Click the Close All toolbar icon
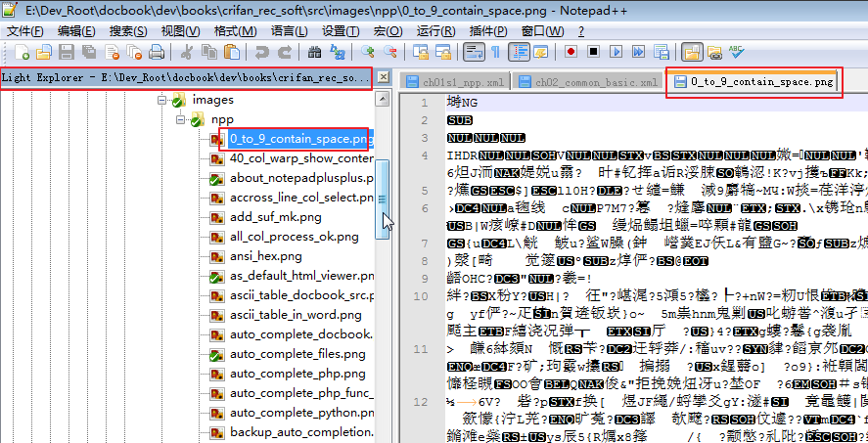Image resolution: width=868 pixels, height=443 pixels. 134,52
